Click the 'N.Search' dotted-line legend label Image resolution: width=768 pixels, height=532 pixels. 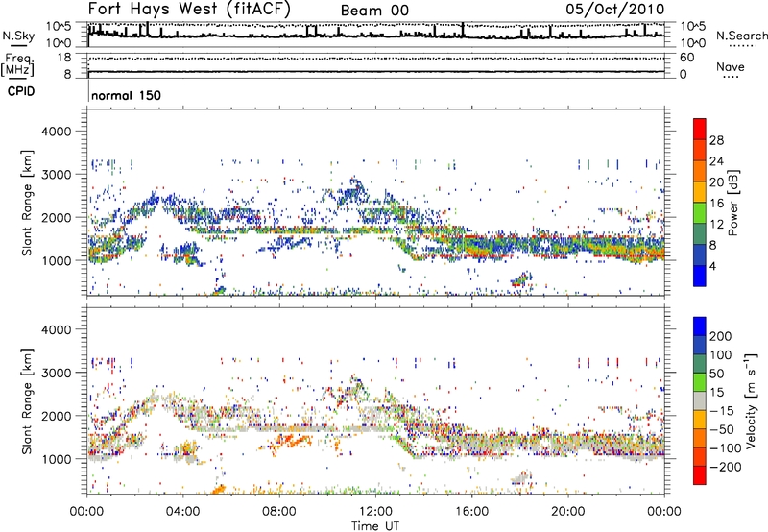pyautogui.click(x=741, y=36)
